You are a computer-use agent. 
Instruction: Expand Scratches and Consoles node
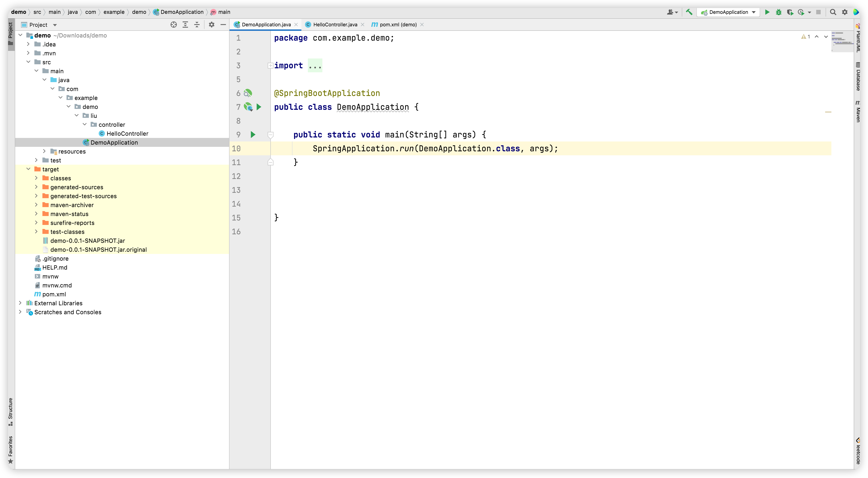(x=20, y=312)
